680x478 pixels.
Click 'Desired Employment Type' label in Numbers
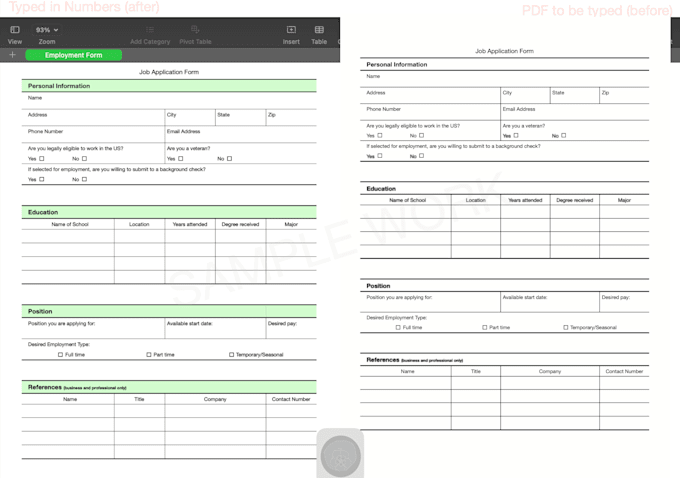pos(59,344)
